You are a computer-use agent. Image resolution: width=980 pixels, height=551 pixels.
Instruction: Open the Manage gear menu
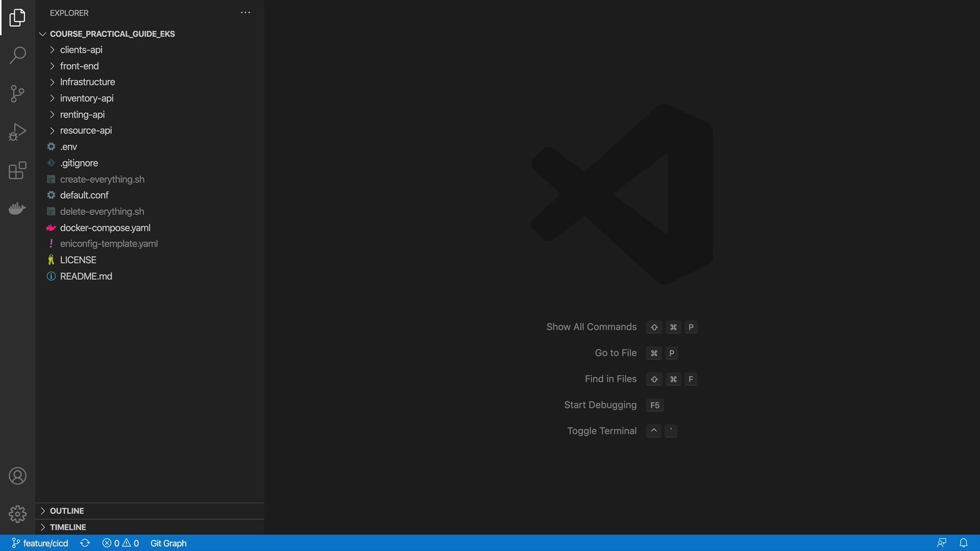click(17, 514)
